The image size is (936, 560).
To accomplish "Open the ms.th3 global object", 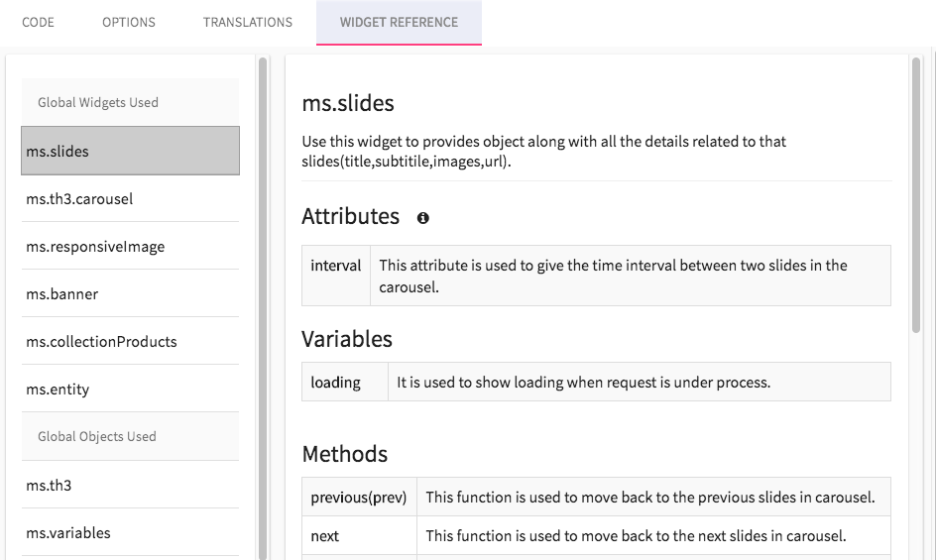I will click(x=130, y=485).
